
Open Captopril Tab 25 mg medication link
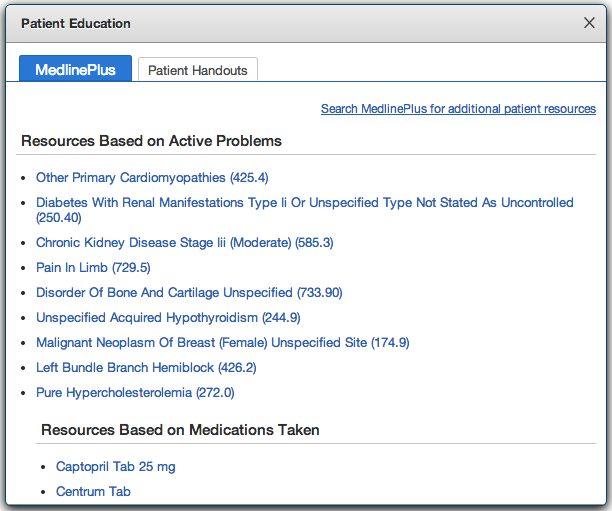point(116,467)
